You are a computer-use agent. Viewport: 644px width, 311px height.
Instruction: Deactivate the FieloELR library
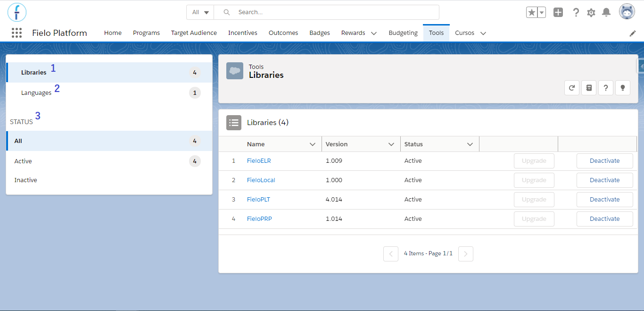(x=605, y=161)
